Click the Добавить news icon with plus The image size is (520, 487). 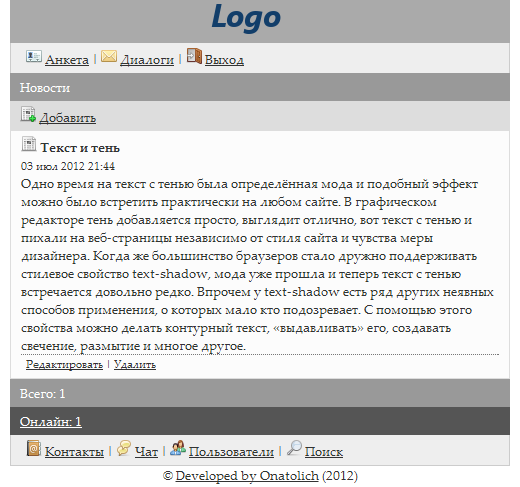(x=28, y=115)
